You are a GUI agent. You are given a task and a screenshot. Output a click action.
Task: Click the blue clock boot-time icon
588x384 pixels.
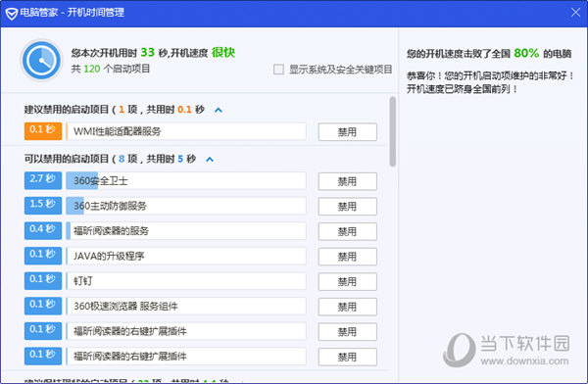(x=41, y=60)
